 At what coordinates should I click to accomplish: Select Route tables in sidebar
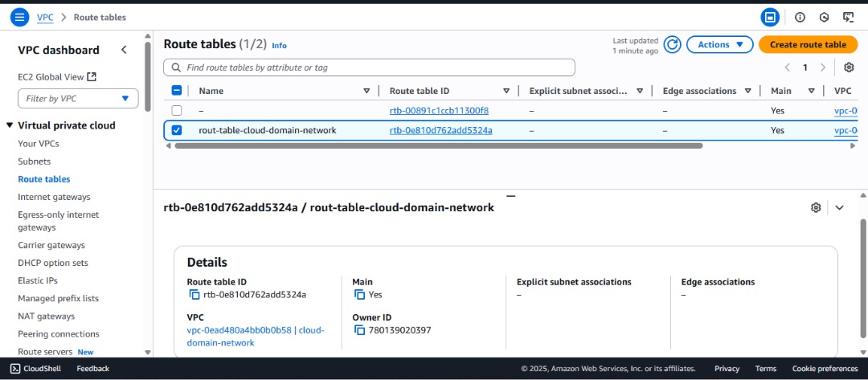click(x=44, y=179)
